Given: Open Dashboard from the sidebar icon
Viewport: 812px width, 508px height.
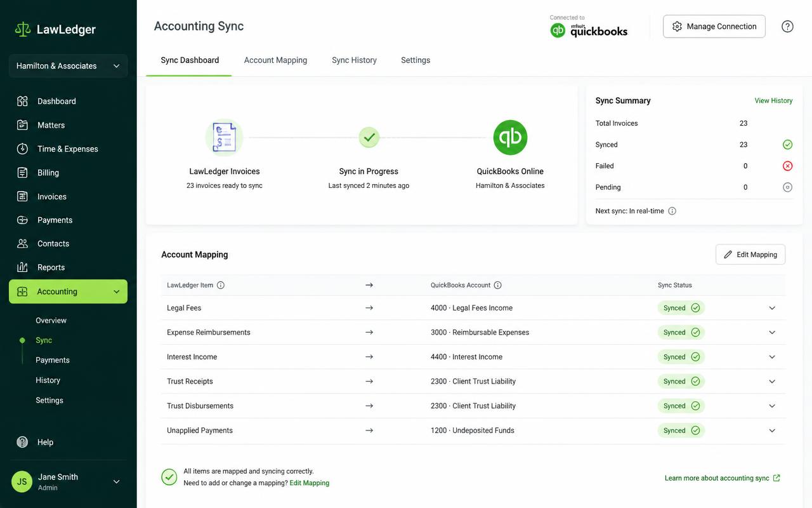Looking at the screenshot, I should point(22,101).
